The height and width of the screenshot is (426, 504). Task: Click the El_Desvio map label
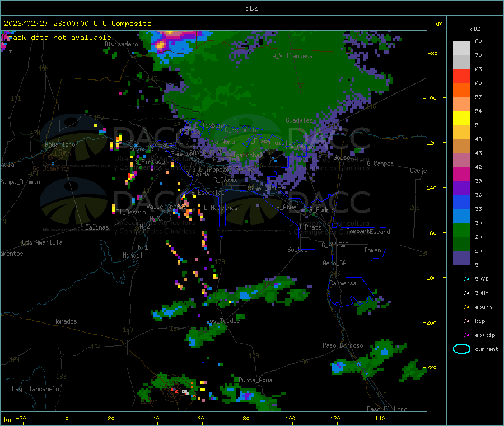pyautogui.click(x=131, y=212)
